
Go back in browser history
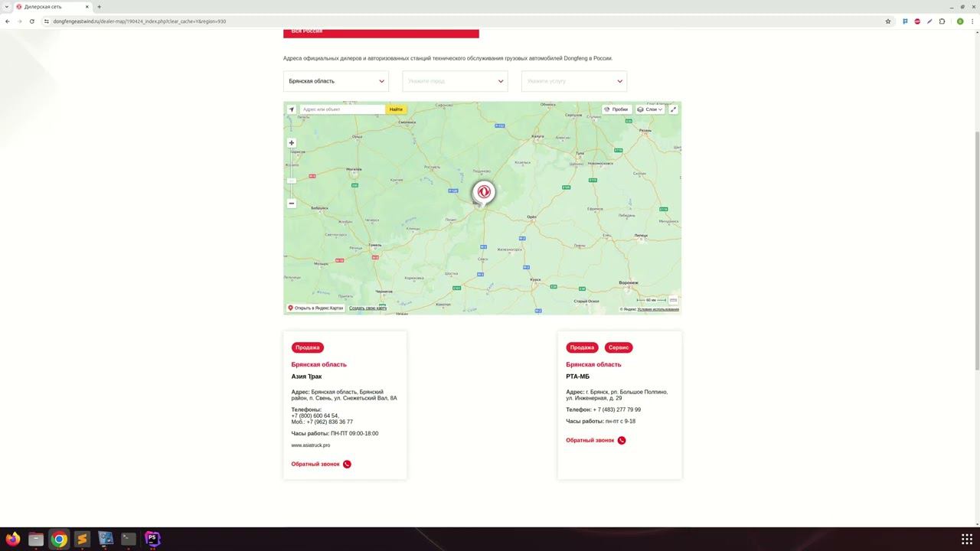pos(8,21)
